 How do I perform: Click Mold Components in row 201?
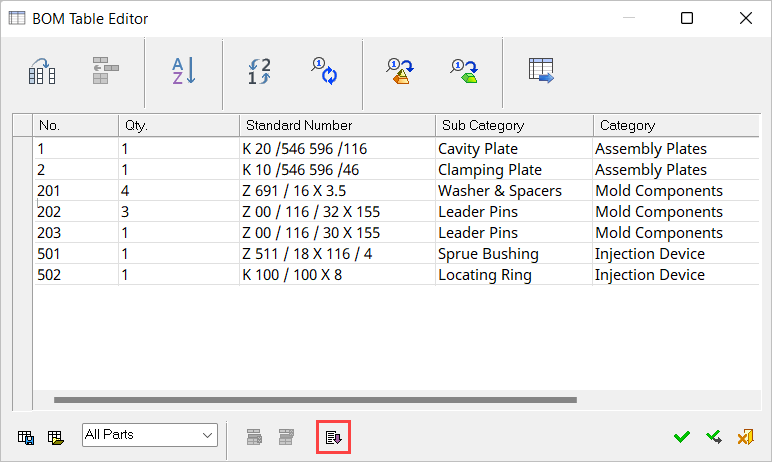(x=676, y=191)
